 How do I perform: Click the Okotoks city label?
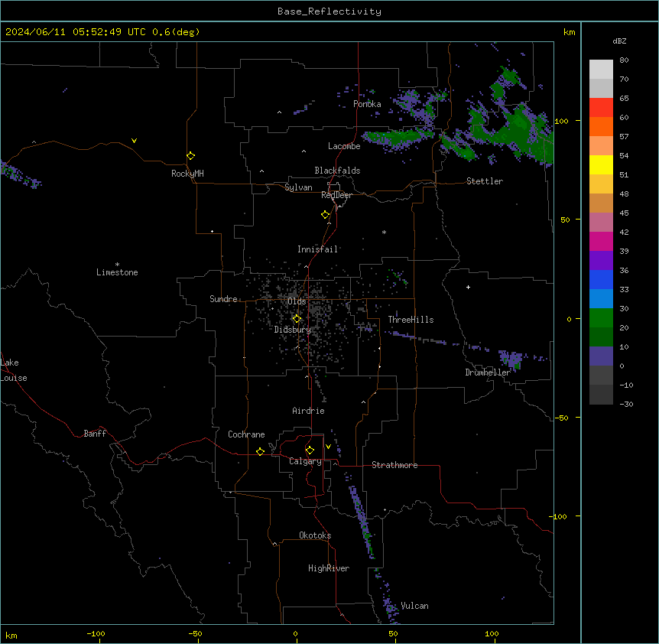pos(315,535)
